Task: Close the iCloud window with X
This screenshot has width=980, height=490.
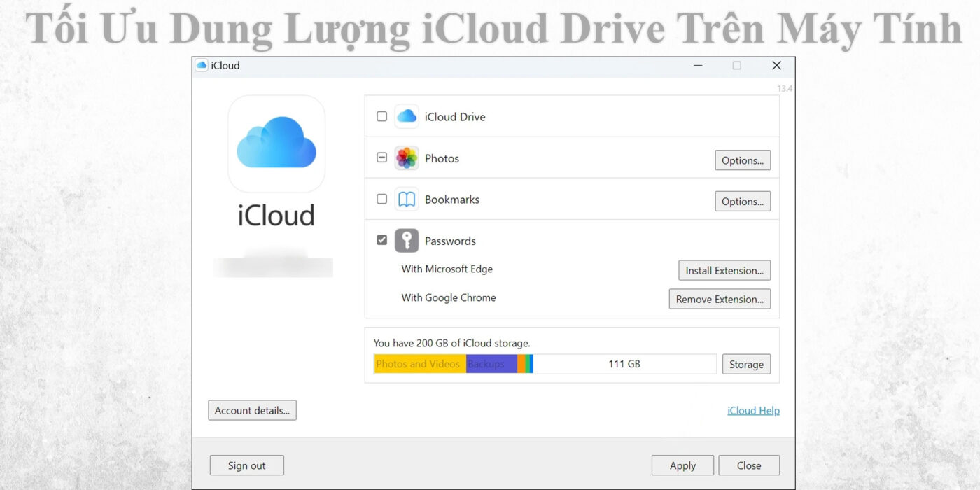Action: click(776, 65)
